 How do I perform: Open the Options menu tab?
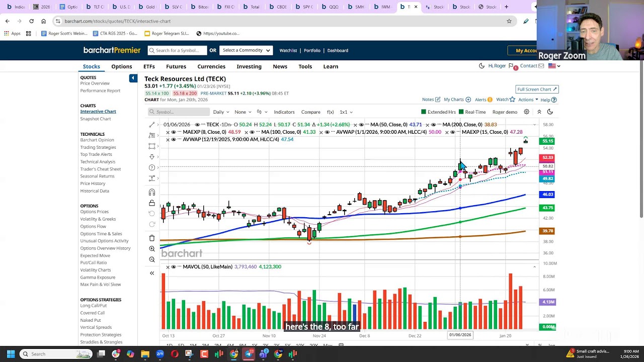tap(122, 66)
